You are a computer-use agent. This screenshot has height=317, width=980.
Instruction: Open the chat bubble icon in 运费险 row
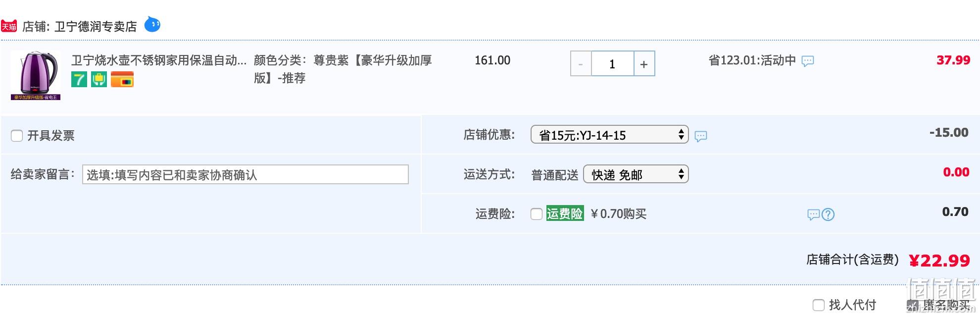point(814,214)
